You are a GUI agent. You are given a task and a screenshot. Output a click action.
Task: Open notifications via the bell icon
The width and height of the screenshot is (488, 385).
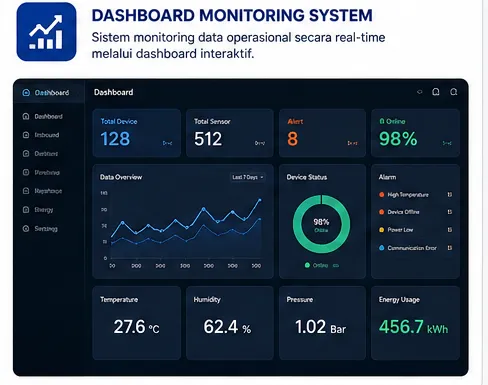(x=436, y=92)
